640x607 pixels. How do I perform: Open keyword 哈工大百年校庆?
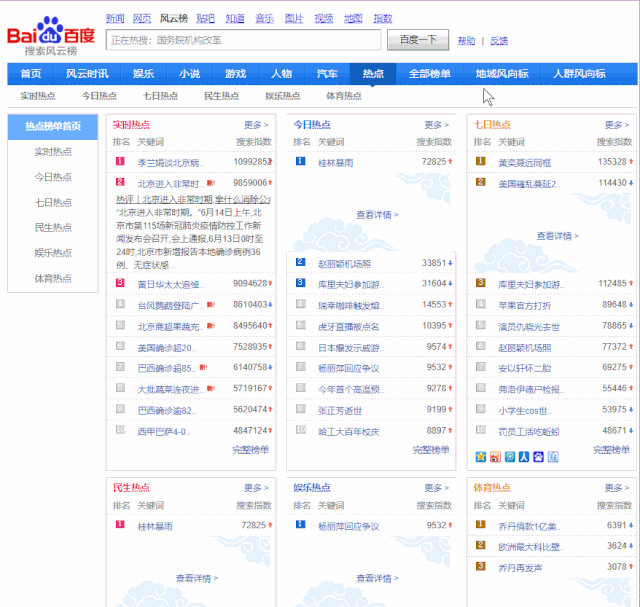tap(349, 431)
